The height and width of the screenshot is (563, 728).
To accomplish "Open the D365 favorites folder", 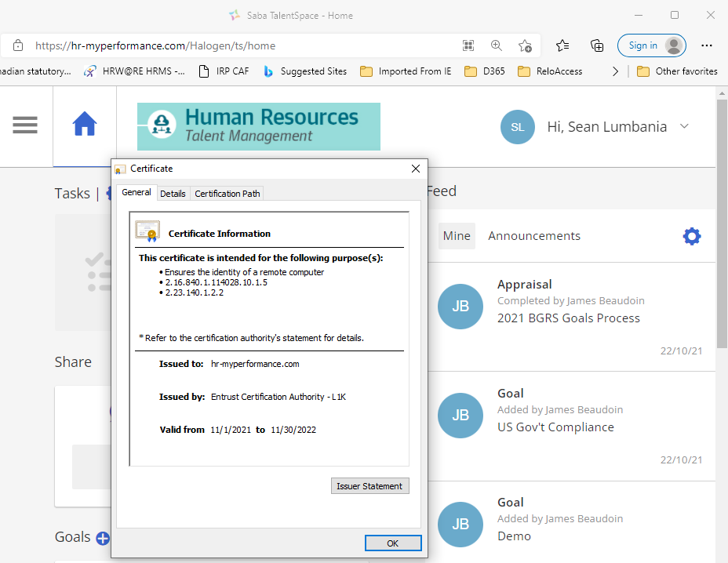I will click(485, 71).
